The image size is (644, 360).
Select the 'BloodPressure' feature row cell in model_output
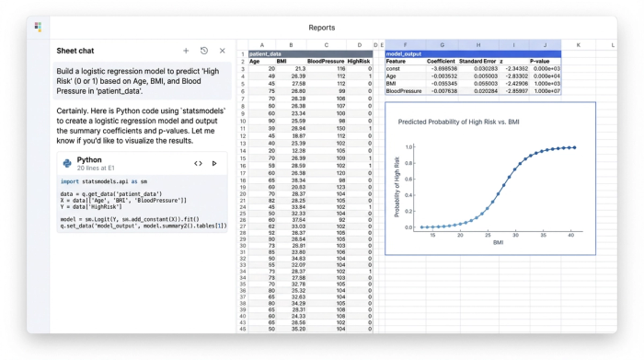click(405, 91)
